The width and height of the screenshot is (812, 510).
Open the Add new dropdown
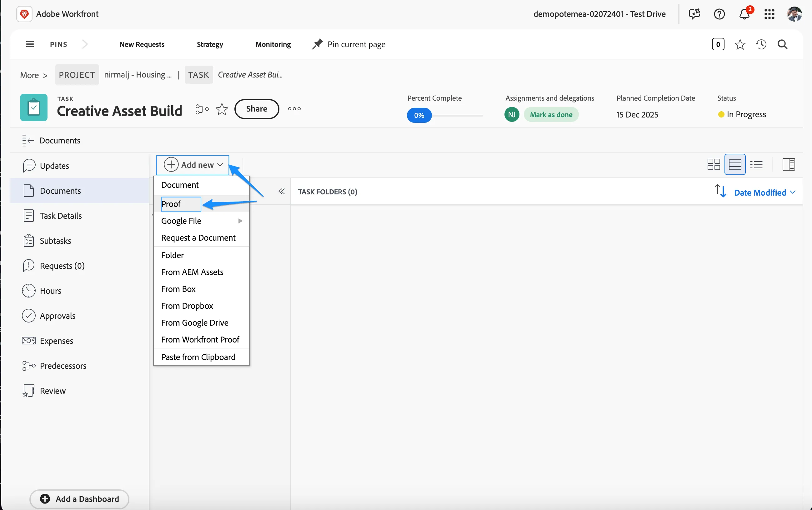tap(193, 165)
